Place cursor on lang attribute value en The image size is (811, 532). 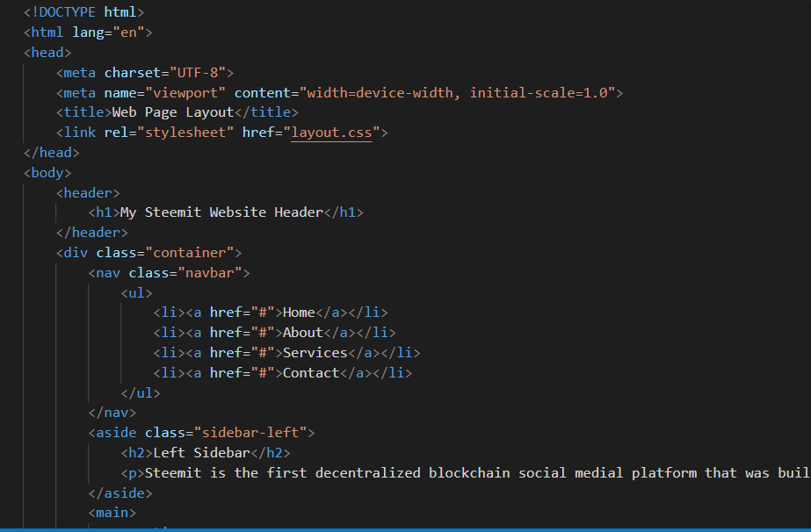(128, 32)
